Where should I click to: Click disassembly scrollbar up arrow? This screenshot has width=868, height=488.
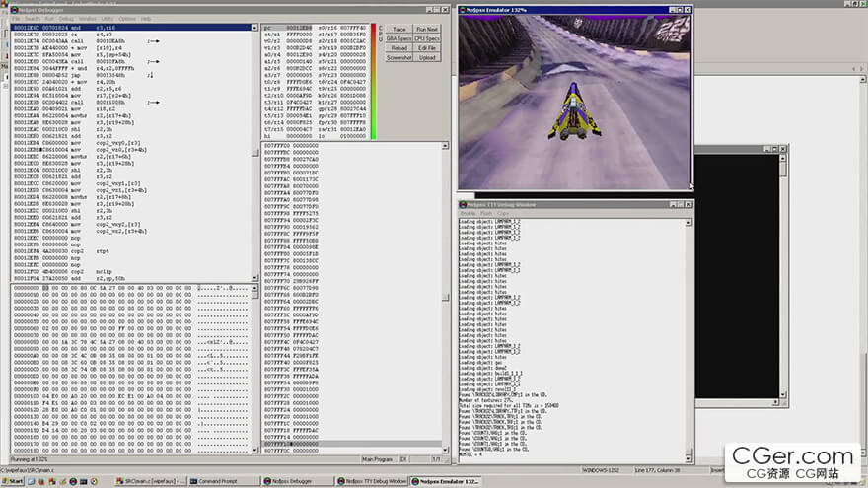[x=255, y=29]
